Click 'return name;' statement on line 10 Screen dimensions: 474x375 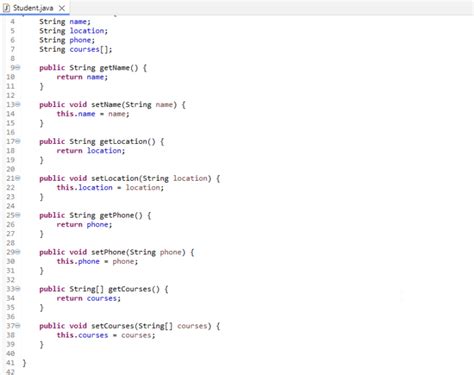point(82,77)
